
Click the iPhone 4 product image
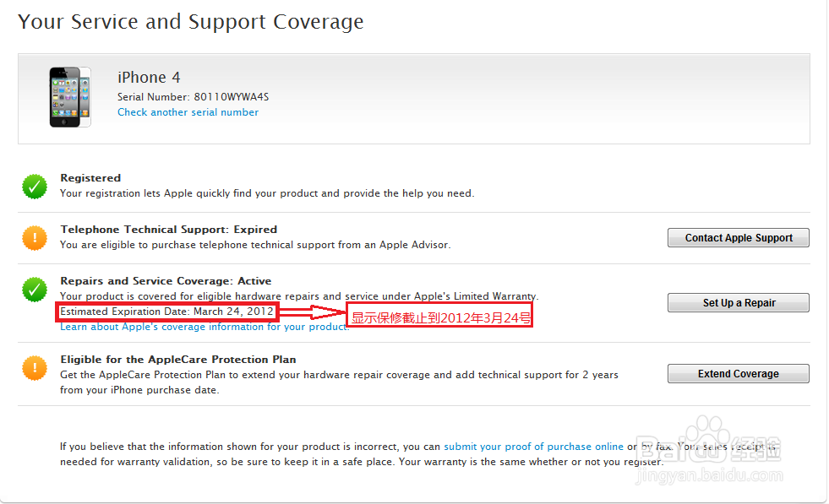[70, 97]
